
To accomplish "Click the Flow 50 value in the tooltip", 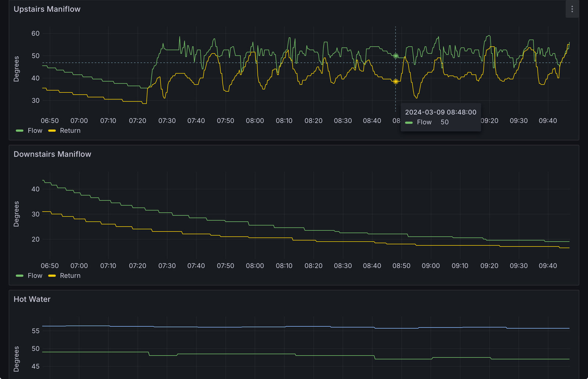I will (444, 122).
